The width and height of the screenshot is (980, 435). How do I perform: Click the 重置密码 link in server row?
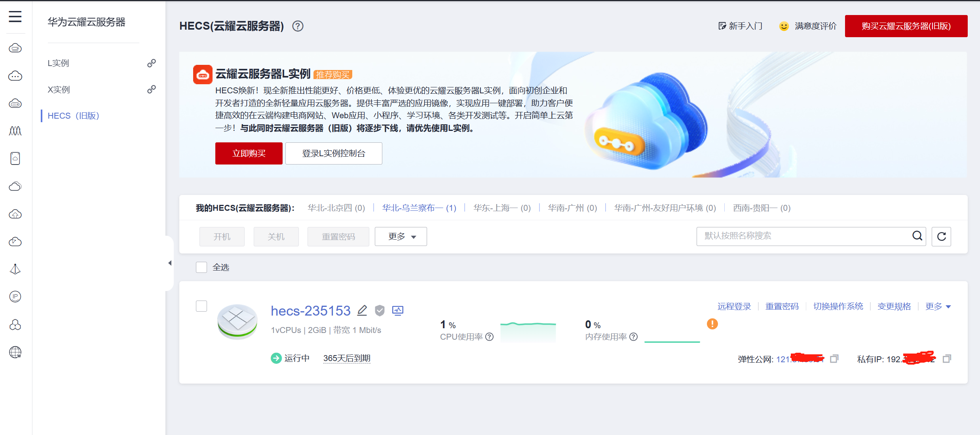pyautogui.click(x=782, y=306)
